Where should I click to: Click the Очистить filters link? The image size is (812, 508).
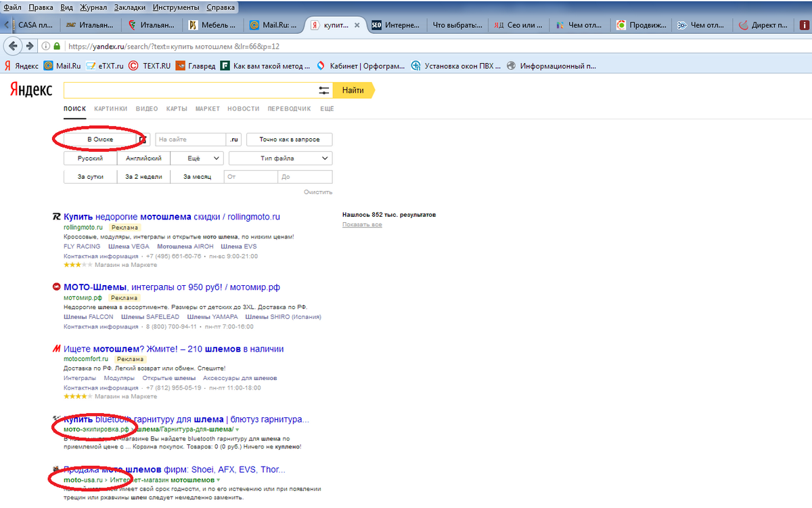(318, 192)
